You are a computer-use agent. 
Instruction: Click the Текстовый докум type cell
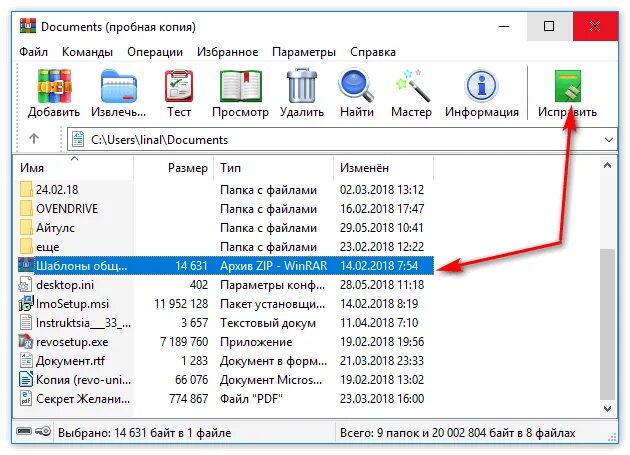click(268, 322)
